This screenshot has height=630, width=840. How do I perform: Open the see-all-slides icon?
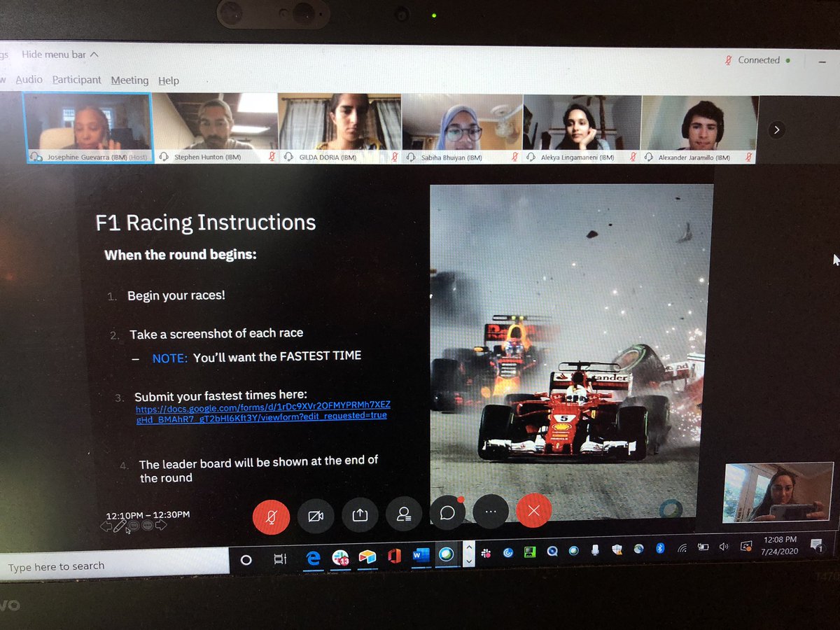(x=133, y=526)
